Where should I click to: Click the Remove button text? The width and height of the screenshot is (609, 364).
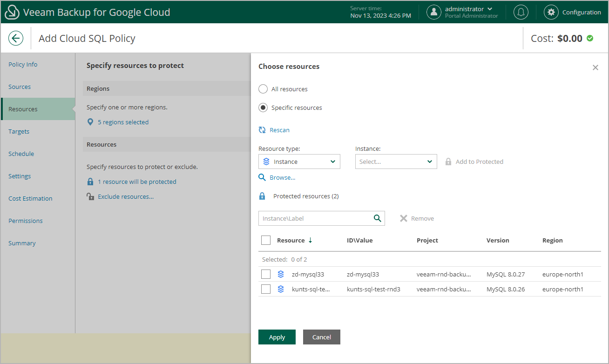[x=423, y=218]
